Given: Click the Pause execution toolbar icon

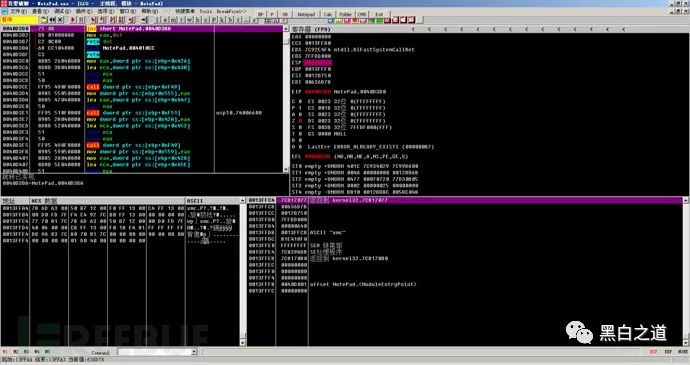Looking at the screenshot, I should tap(81, 20).
